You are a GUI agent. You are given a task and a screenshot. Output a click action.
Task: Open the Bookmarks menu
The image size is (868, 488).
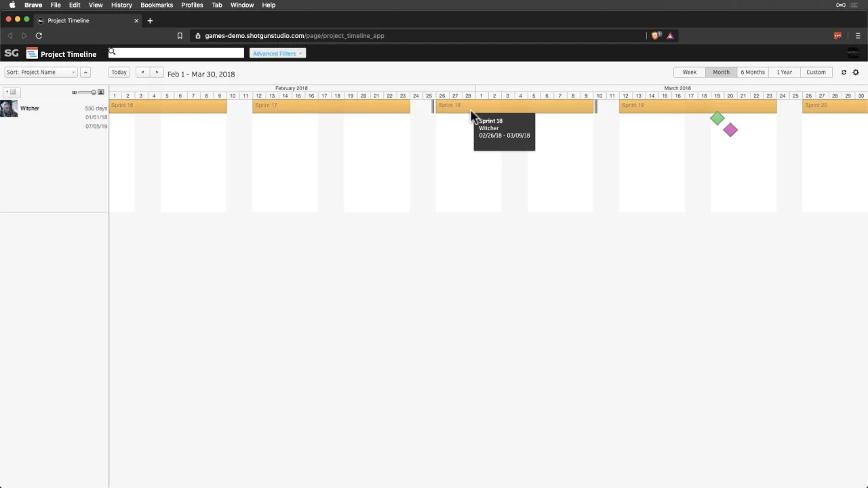click(x=157, y=5)
